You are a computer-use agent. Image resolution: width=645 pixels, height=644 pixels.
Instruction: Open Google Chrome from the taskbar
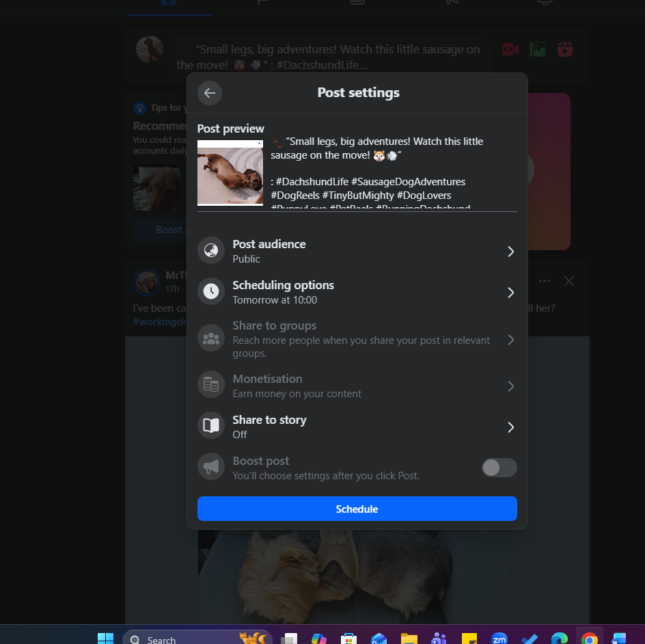589,639
